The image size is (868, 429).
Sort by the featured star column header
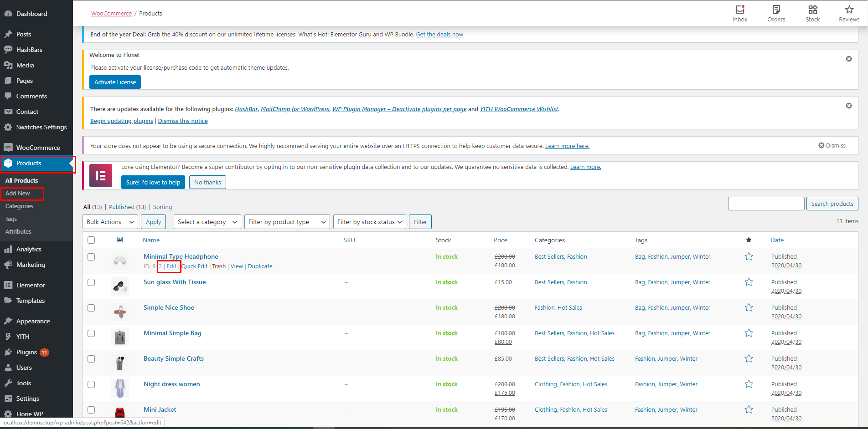click(749, 240)
